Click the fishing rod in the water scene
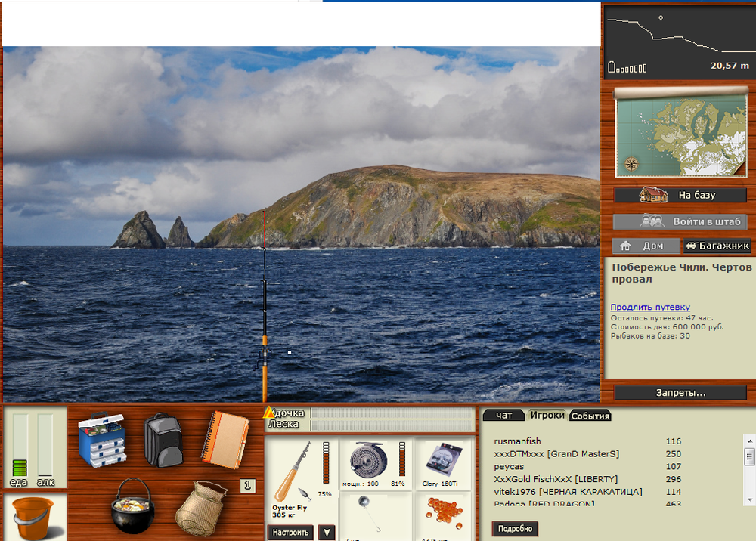Screen dimensions: 756x541 pyautogui.click(x=264, y=306)
